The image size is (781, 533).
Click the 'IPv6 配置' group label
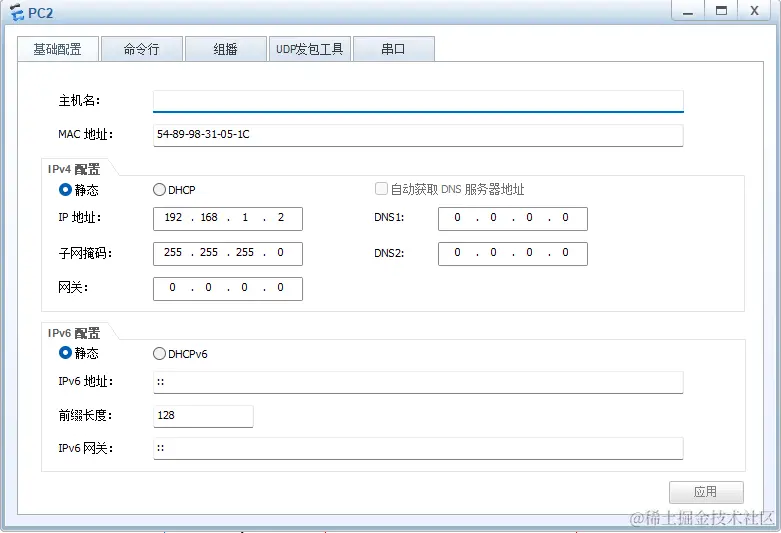click(74, 333)
